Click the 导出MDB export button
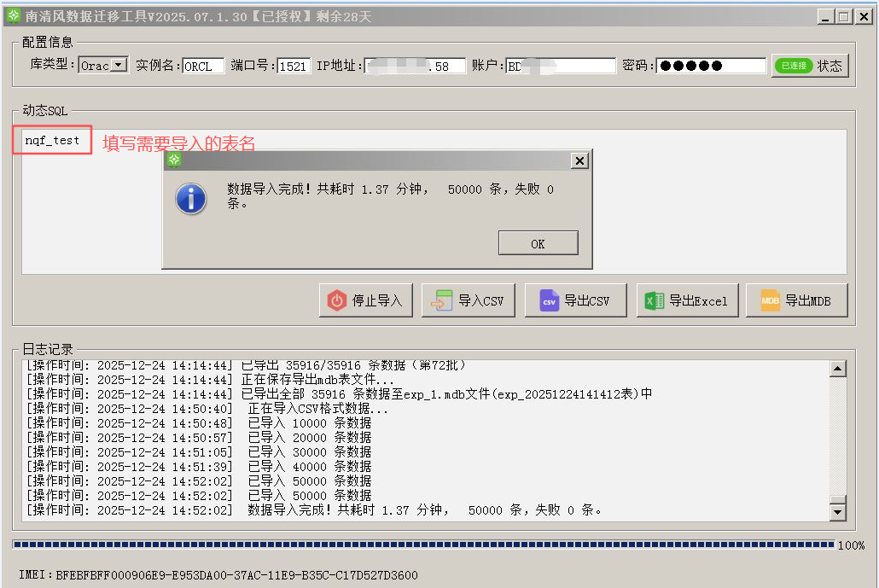Screen dimensions: 879x588 point(796,300)
